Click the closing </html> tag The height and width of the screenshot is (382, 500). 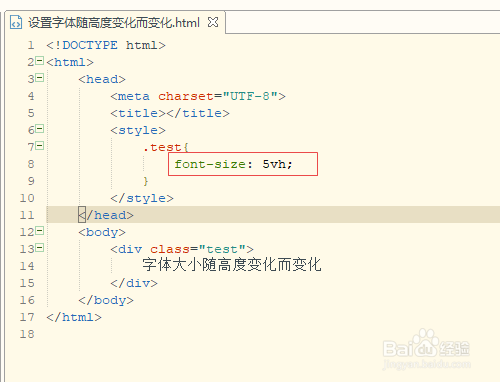[74, 317]
